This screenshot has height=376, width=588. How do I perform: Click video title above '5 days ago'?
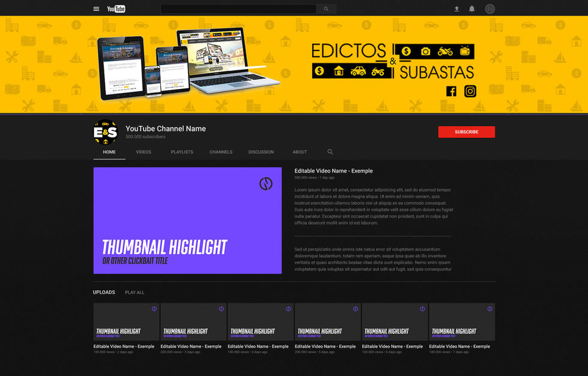pos(325,347)
